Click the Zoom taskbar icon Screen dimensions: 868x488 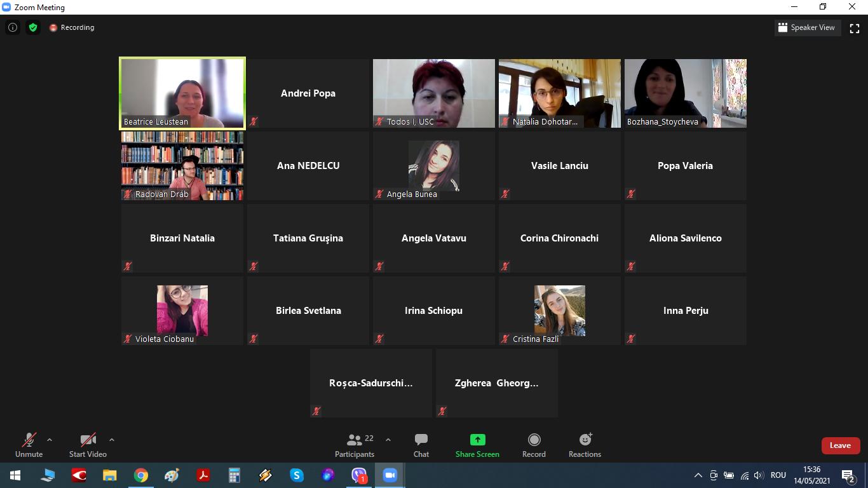(390, 475)
